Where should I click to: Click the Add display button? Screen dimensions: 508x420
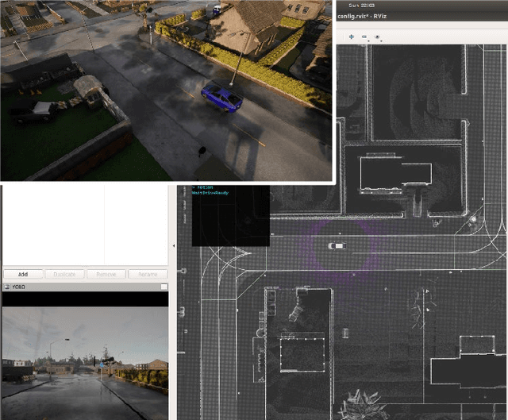pos(23,274)
